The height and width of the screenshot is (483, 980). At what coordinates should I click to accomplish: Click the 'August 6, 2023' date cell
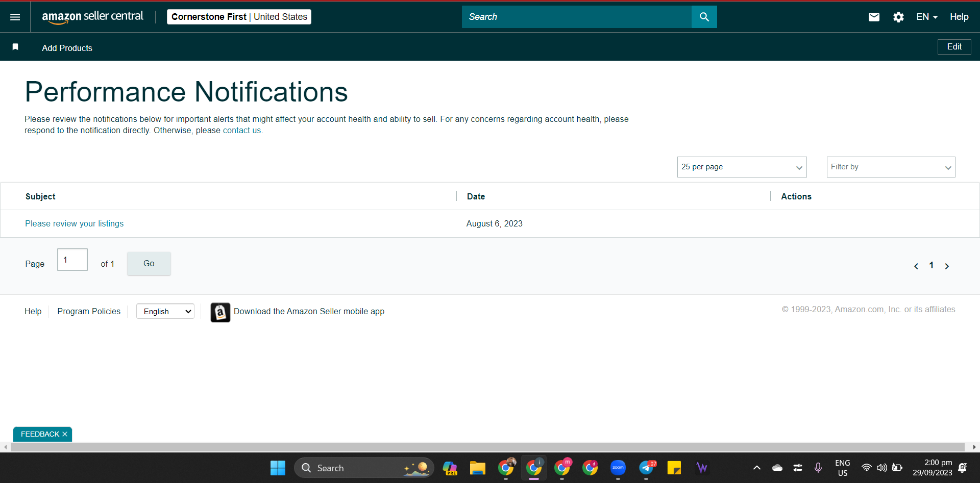click(494, 223)
